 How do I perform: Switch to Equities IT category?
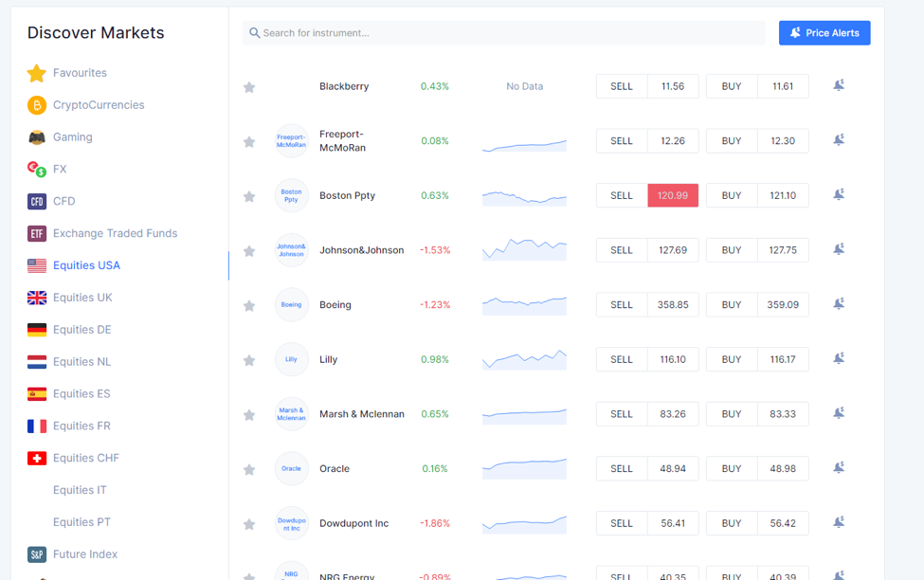click(80, 490)
